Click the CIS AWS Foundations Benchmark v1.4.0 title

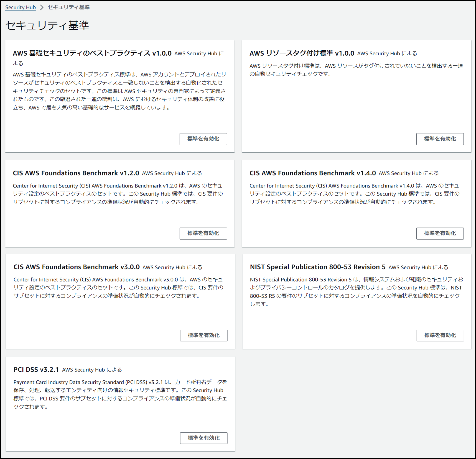click(x=313, y=173)
